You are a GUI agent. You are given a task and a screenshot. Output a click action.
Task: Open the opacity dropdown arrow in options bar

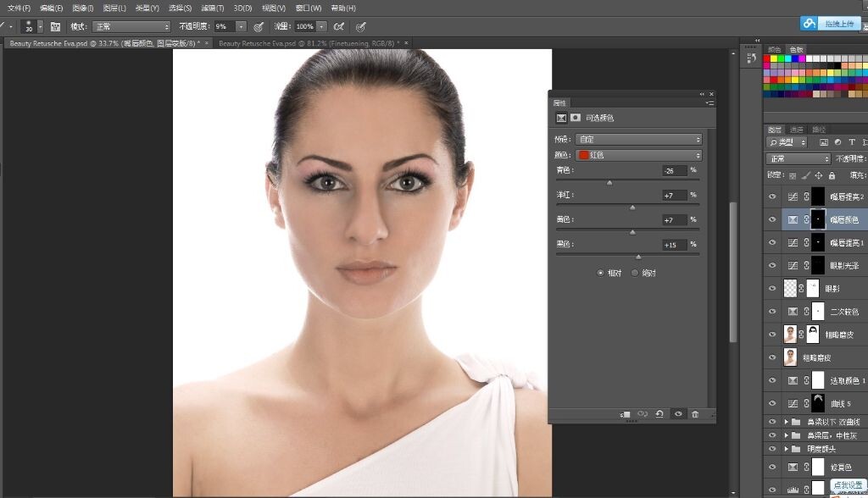241,26
